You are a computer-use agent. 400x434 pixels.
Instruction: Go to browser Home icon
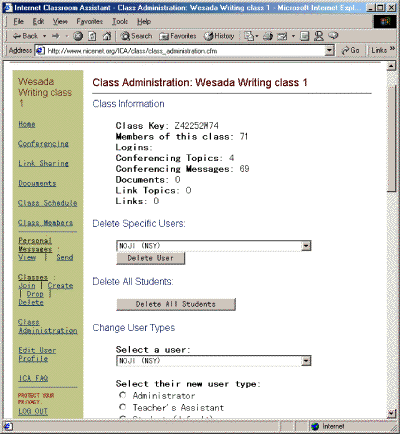pos(107,36)
